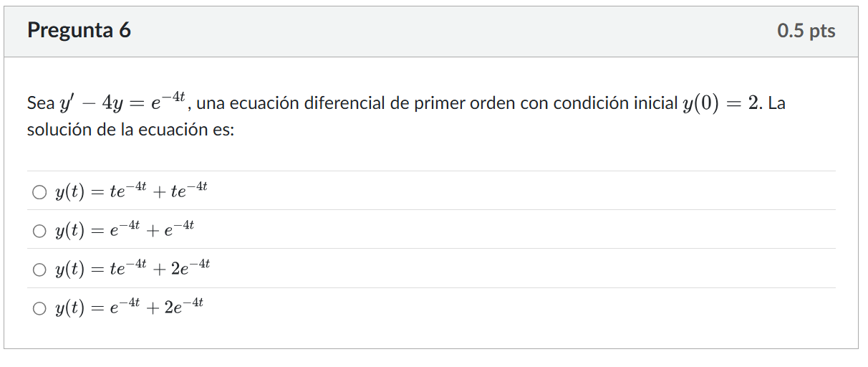Mark the radio button for y(t) = te⁻⁴ᵗ + 2e⁻⁴ᵗ

(x=38, y=270)
